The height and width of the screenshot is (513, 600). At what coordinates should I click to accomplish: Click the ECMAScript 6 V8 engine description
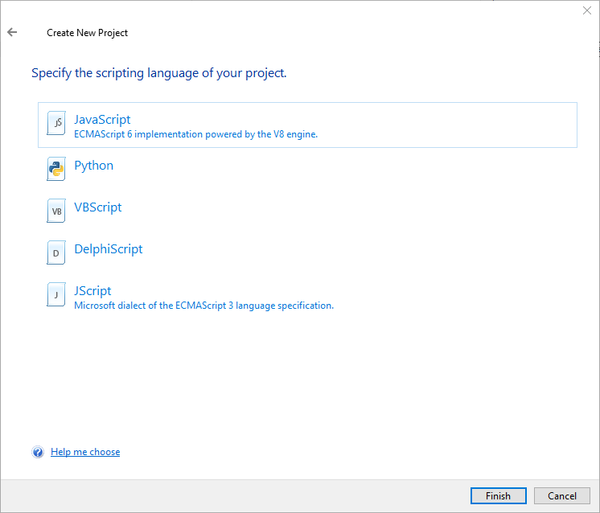point(196,134)
